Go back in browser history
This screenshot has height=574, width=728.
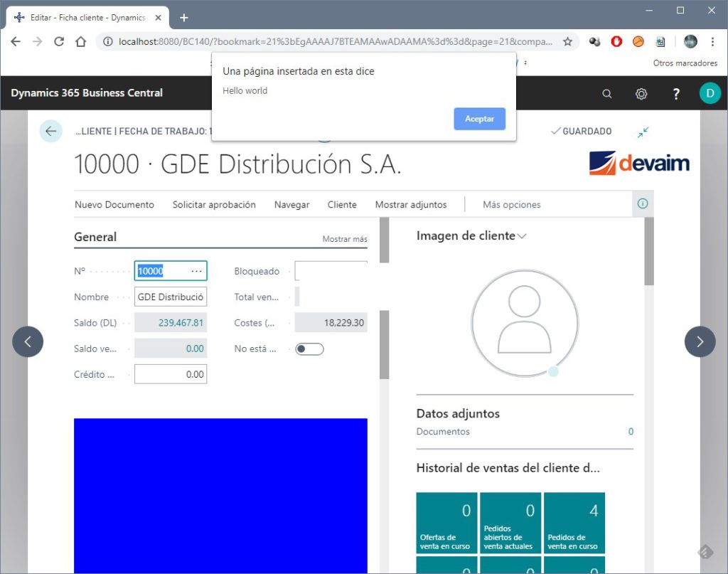coord(16,42)
